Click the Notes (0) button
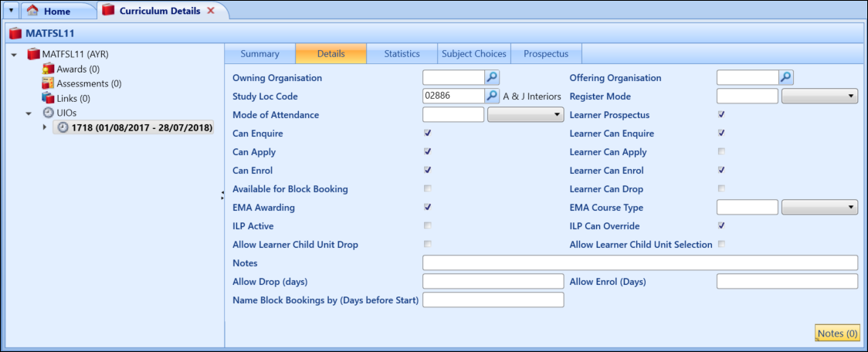 (x=838, y=333)
